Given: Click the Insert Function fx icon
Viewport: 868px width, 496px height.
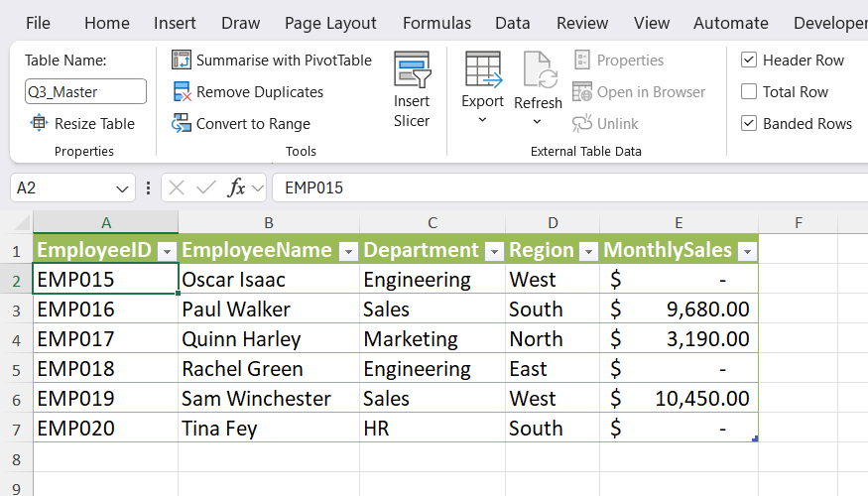Looking at the screenshot, I should [x=236, y=188].
